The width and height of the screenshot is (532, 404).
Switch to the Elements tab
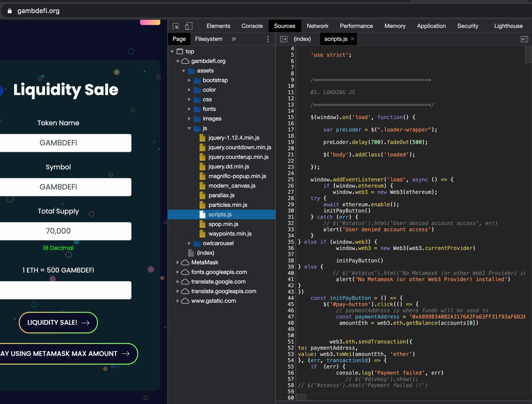(218, 26)
